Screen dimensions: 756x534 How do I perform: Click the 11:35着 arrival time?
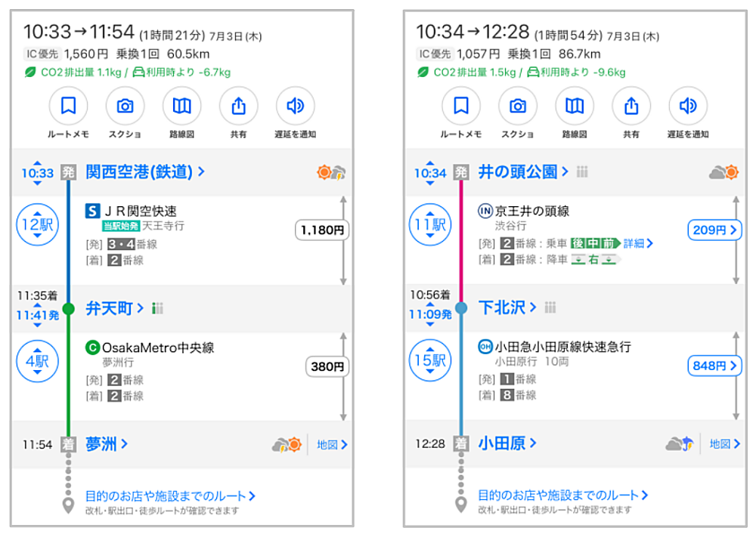click(x=38, y=295)
